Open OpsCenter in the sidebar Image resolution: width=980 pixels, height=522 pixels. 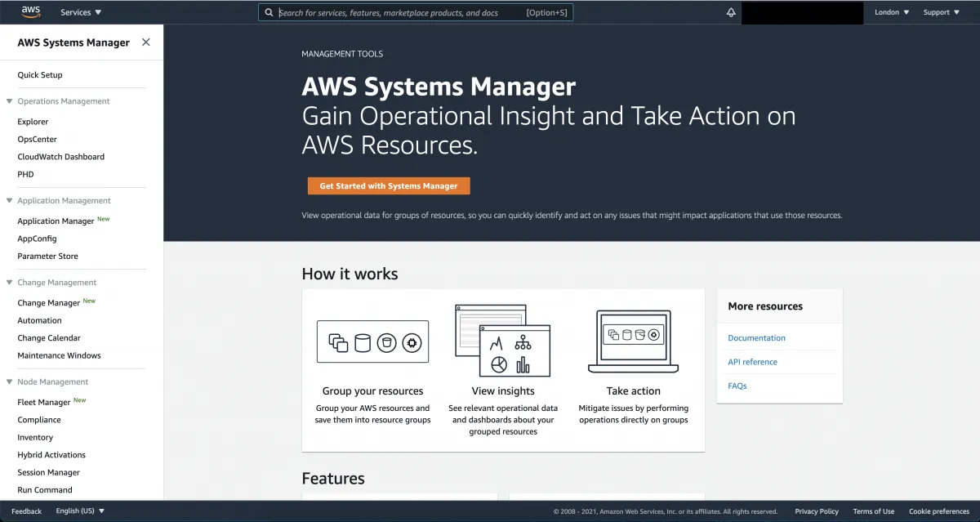pyautogui.click(x=38, y=140)
